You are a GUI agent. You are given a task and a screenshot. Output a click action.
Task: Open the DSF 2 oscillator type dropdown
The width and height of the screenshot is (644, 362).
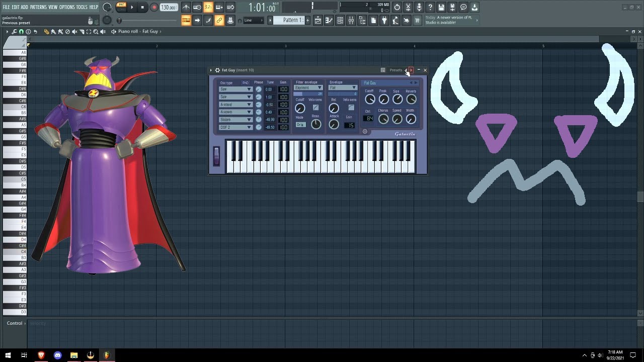coord(236,127)
